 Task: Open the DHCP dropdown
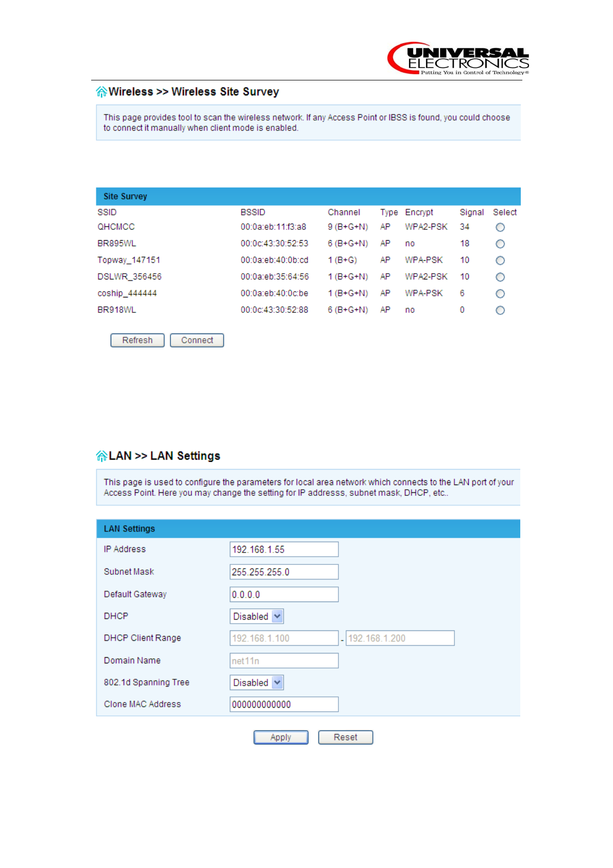257,616
